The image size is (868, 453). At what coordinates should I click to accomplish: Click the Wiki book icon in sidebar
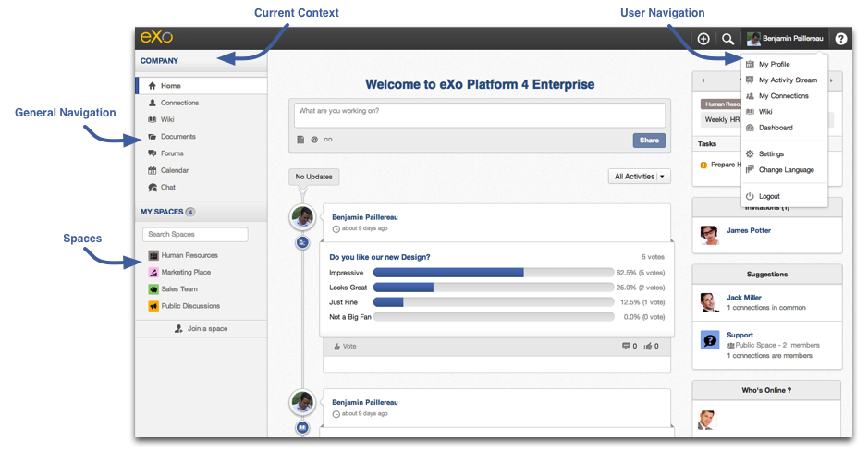(x=153, y=119)
